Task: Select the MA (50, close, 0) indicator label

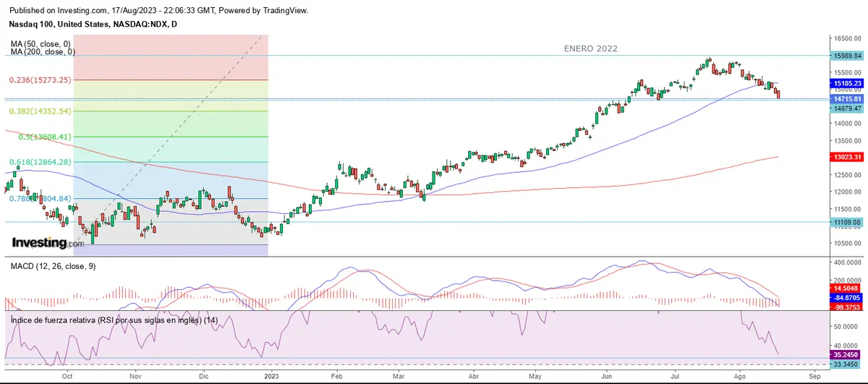Action: (41, 44)
